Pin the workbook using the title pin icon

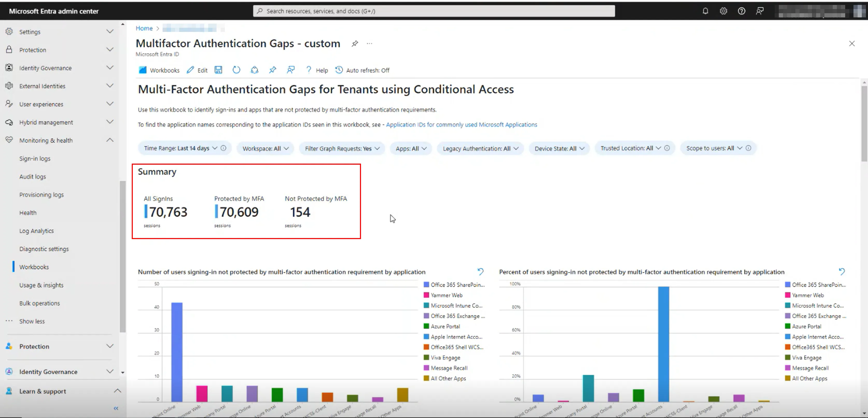click(355, 44)
